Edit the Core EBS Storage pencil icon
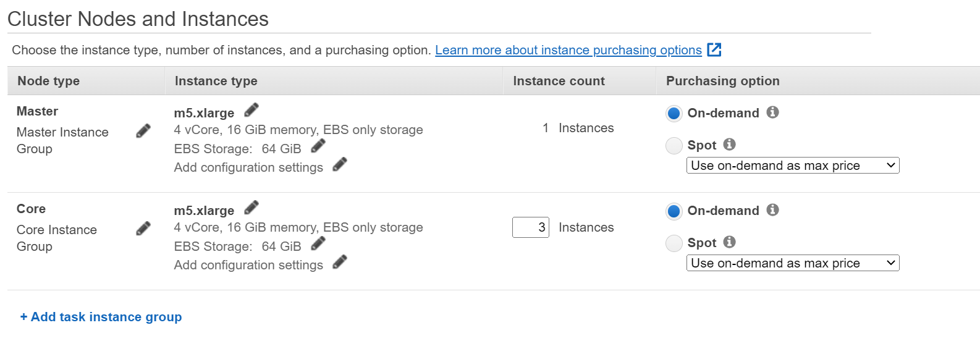Screen dimensions: 980x341 click(x=318, y=243)
